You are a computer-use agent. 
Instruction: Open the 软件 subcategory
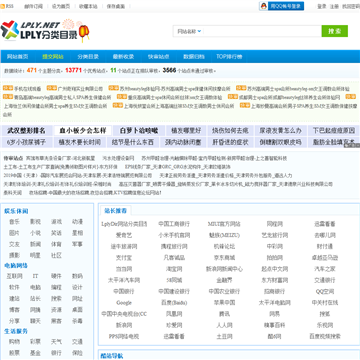[x=14, y=287]
